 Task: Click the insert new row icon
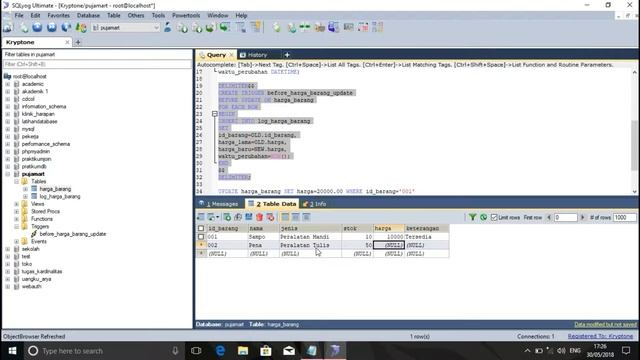click(x=227, y=217)
